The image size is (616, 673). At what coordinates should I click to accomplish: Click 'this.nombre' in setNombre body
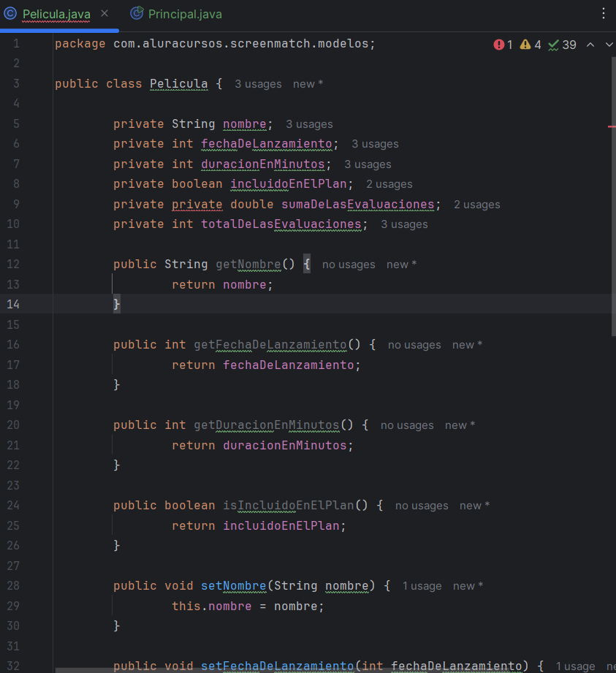(x=212, y=606)
